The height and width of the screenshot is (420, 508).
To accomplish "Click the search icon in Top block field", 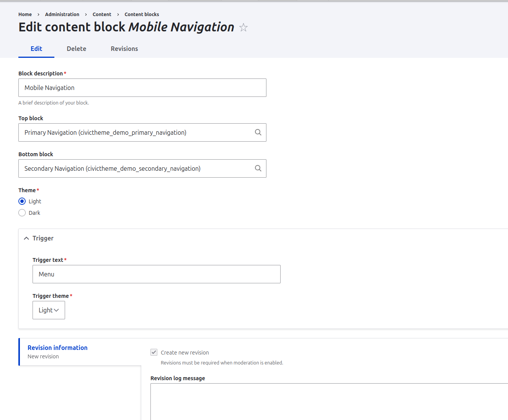I will coord(258,132).
